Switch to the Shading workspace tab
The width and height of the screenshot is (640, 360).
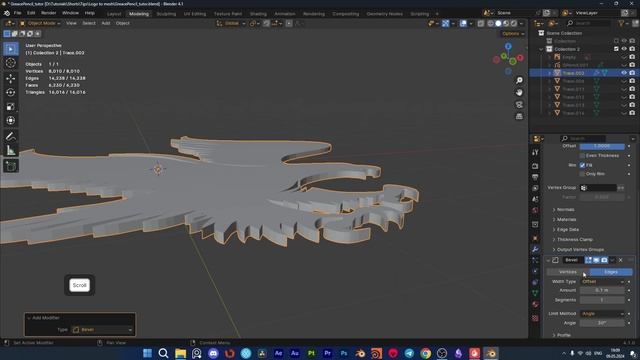coord(258,13)
